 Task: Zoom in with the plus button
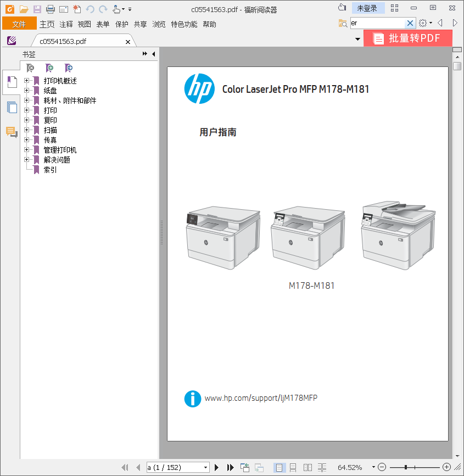pos(446,467)
